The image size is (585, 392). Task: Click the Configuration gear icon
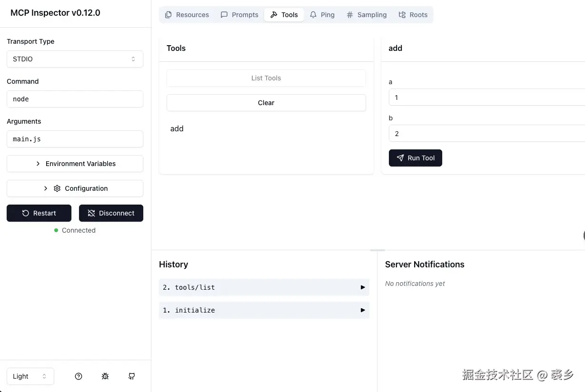(57, 188)
